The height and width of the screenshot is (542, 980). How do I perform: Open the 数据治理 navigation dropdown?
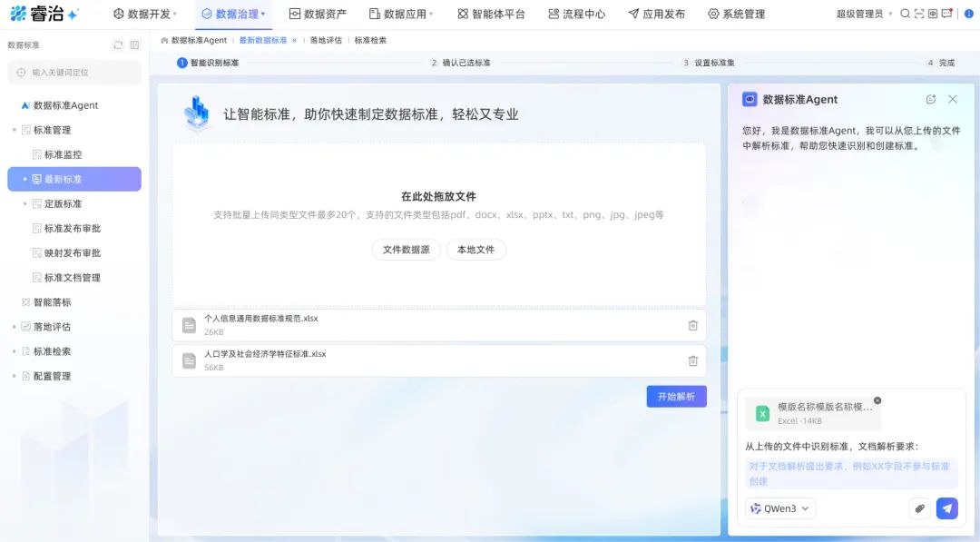233,14
